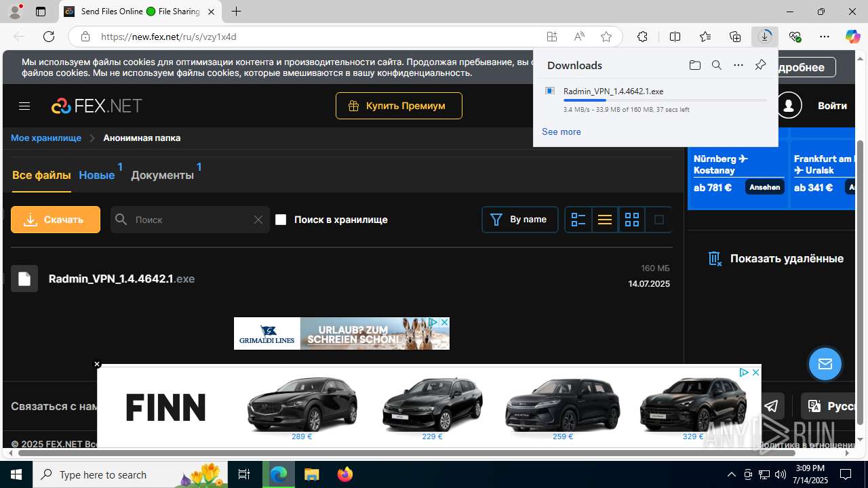Add this page to favorites star
868x488 pixels.
tap(606, 37)
